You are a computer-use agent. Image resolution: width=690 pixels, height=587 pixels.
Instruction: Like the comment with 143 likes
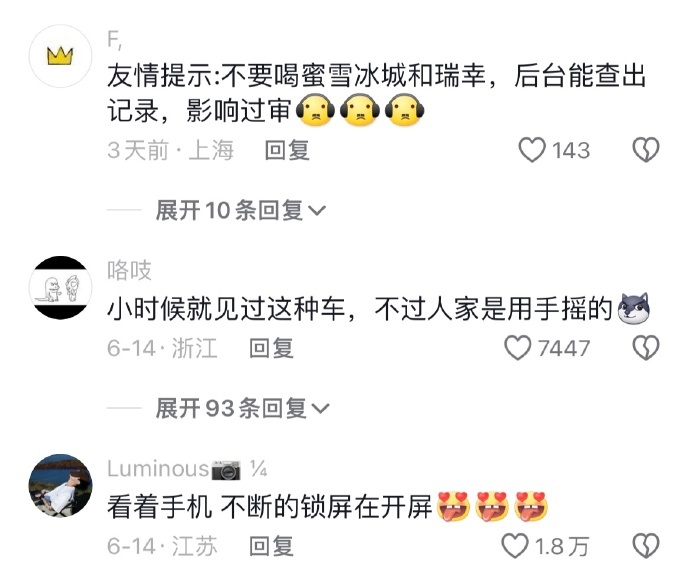(x=532, y=150)
